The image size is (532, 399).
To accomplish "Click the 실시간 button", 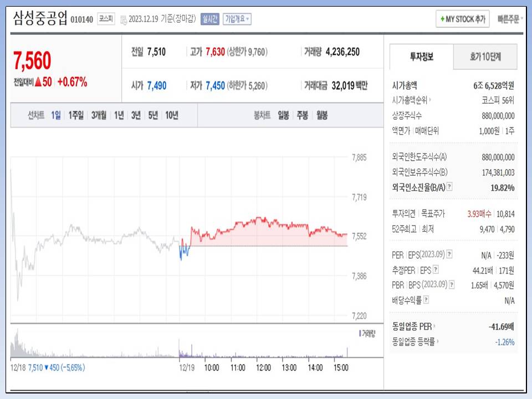I will click(x=209, y=19).
